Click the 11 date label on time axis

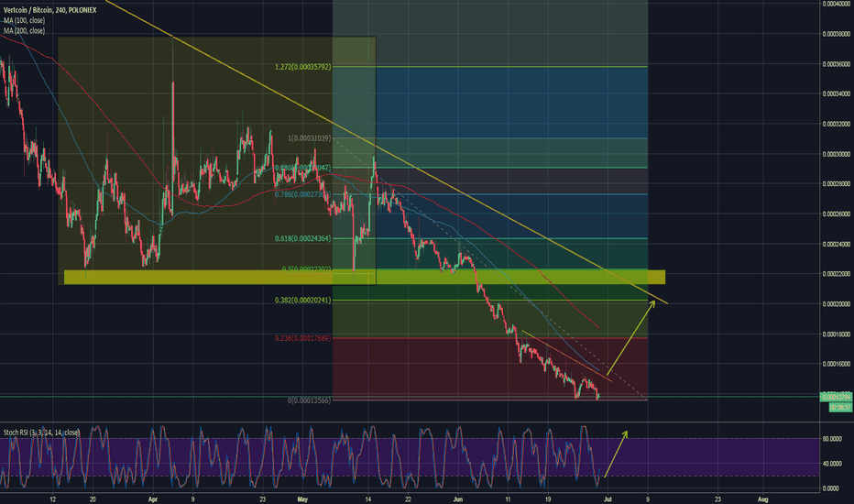coord(508,499)
